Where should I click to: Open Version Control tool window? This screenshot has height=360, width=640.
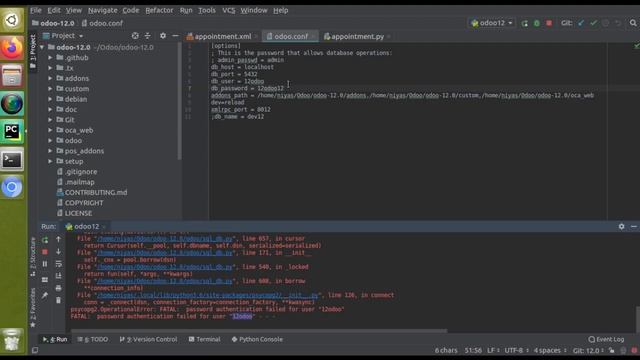149,339
